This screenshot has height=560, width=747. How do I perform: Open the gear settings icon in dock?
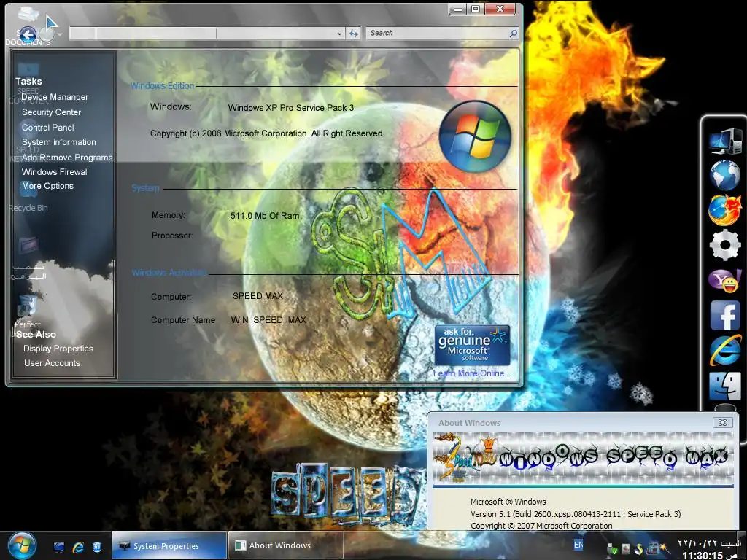pos(724,245)
